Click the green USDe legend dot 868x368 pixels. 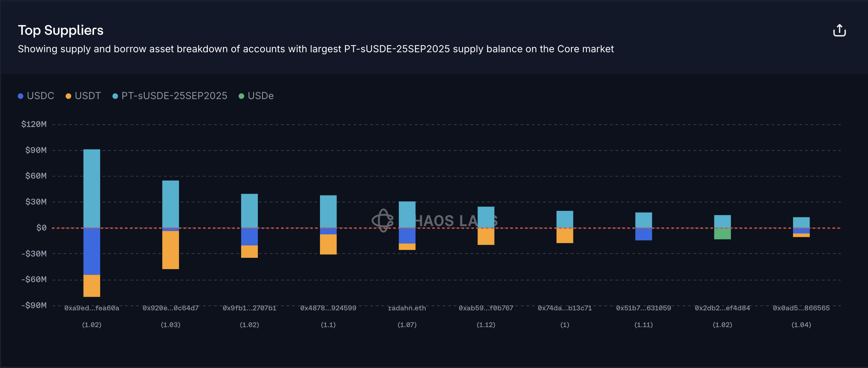click(x=241, y=96)
